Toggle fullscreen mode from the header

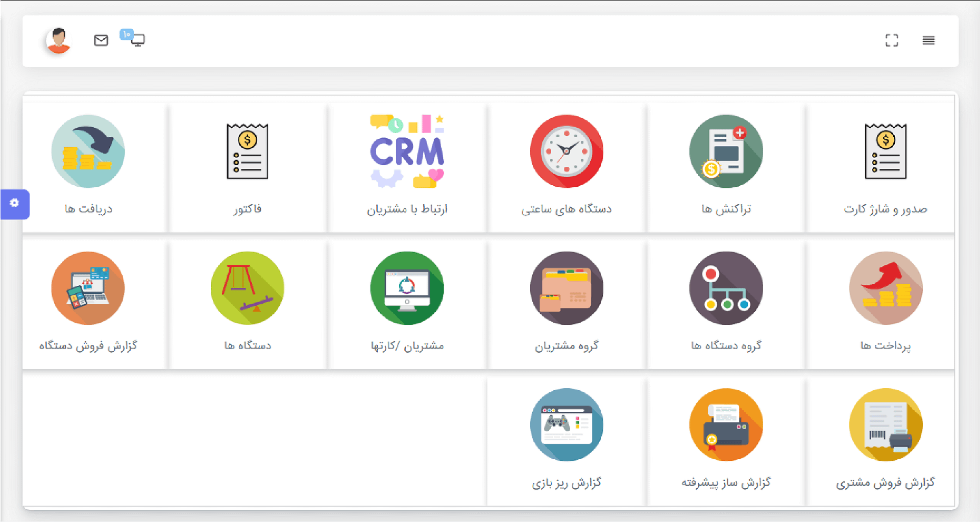pyautogui.click(x=892, y=40)
